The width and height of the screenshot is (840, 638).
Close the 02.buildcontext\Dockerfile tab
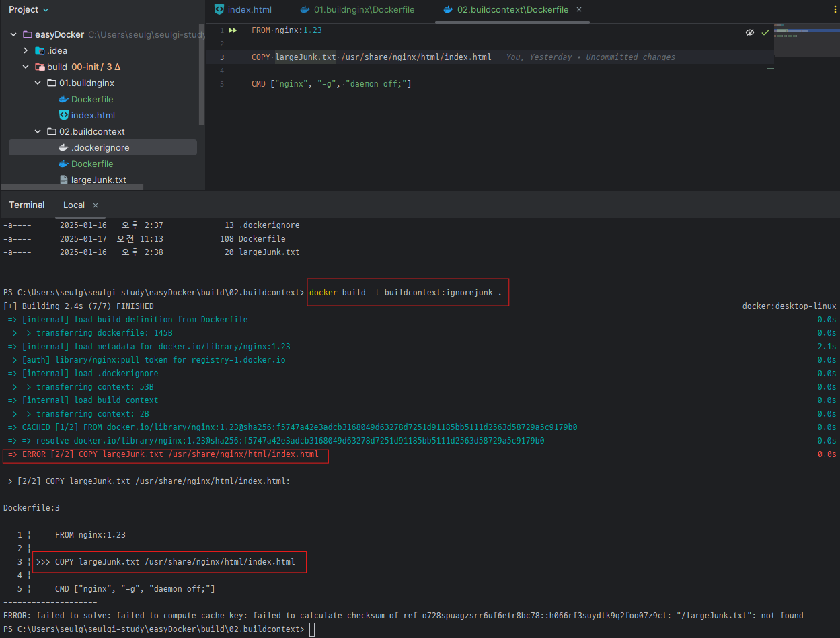tap(579, 9)
